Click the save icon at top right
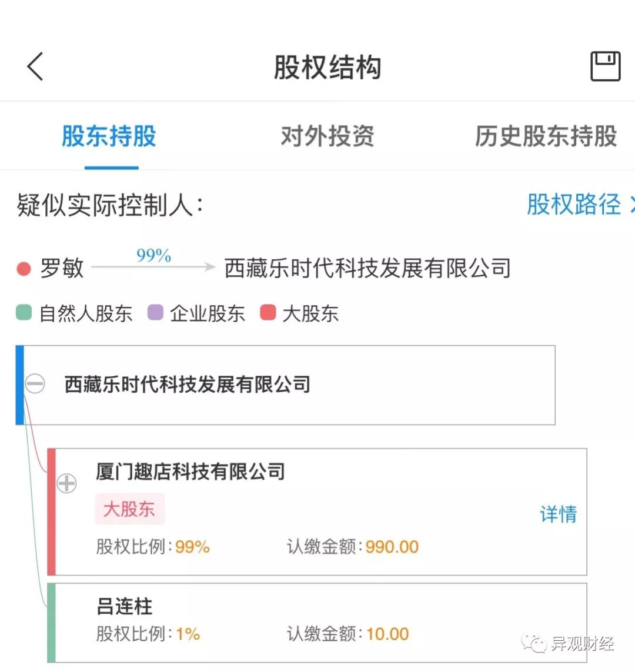 point(605,66)
